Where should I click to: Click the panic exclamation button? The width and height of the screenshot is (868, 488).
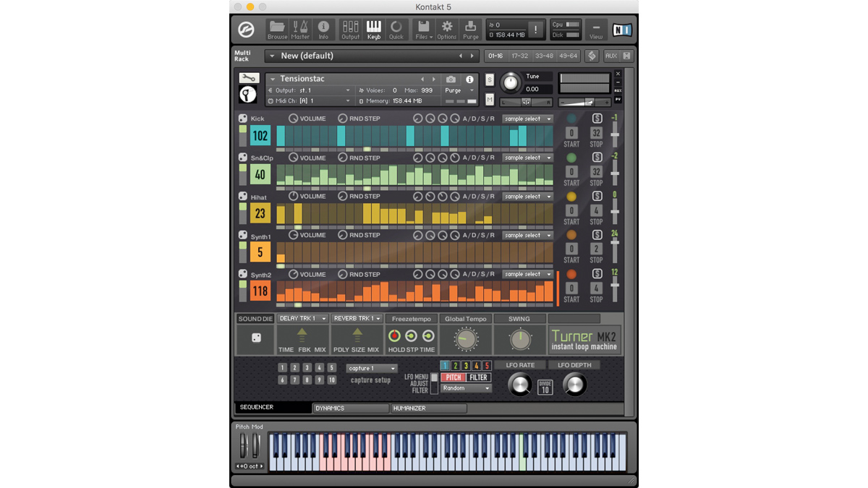point(535,30)
